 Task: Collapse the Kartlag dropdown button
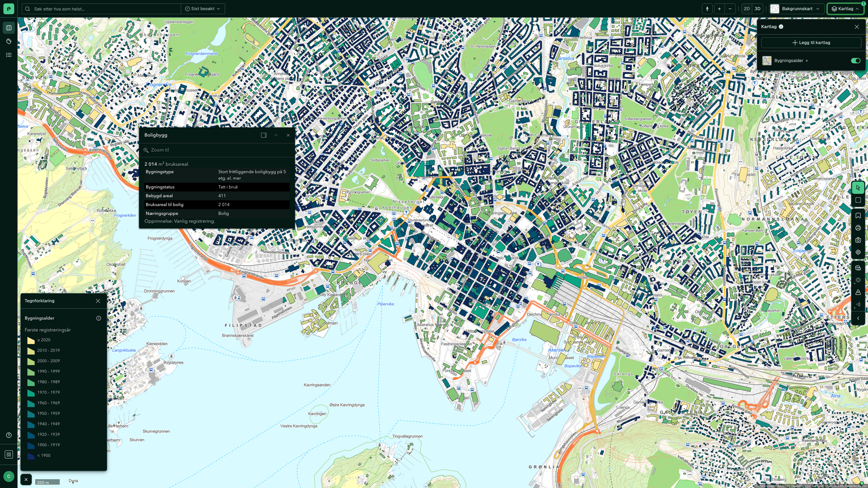pyautogui.click(x=845, y=9)
